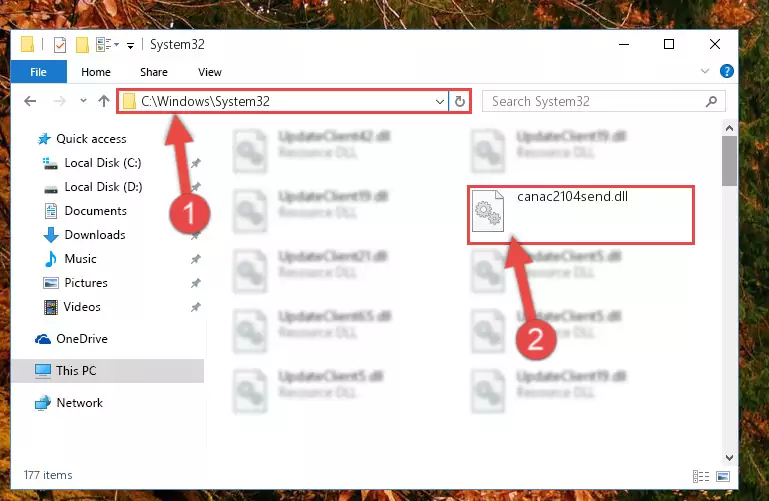769x501 pixels.
Task: Toggle the pin next to Music
Action: (196, 259)
